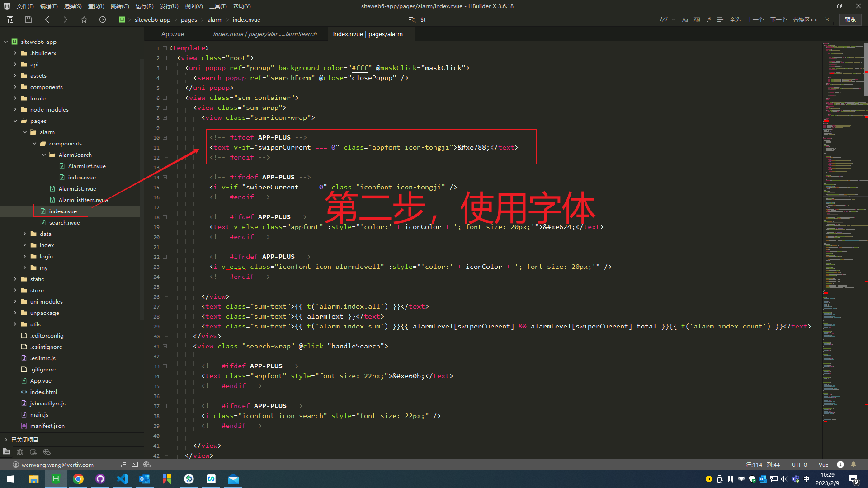Open Windows Start menu
This screenshot has width=868, height=488.
(x=11, y=479)
